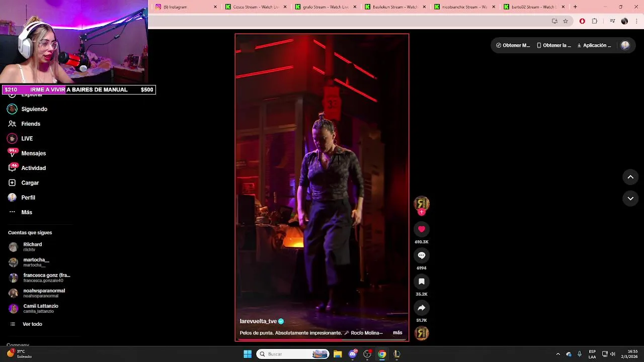
Task: Share the video using the arrow icon
Action: coord(422,308)
